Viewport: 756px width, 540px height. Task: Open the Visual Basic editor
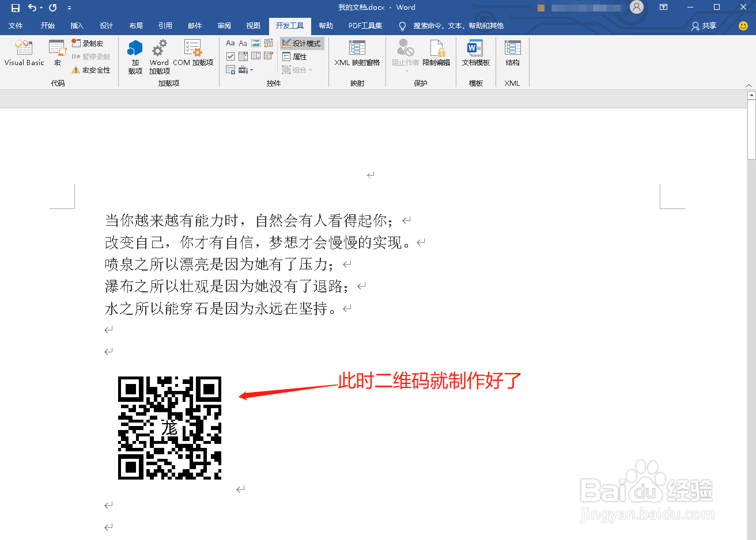[24, 53]
